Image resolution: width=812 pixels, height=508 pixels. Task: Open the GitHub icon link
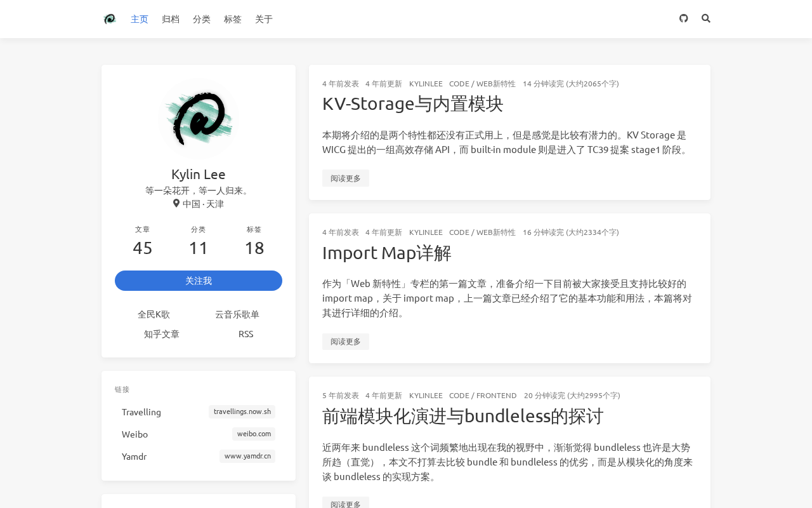pos(683,18)
